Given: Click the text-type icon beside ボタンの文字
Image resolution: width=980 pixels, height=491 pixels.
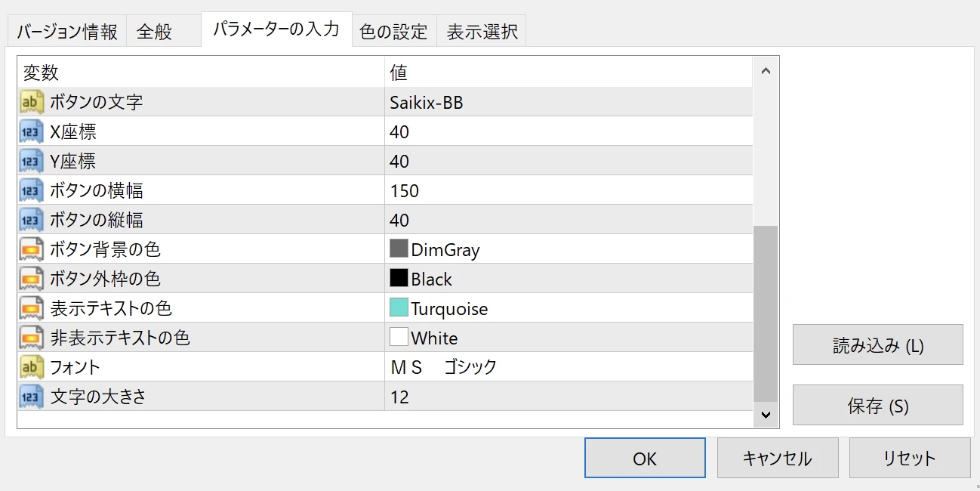Looking at the screenshot, I should 28,102.
